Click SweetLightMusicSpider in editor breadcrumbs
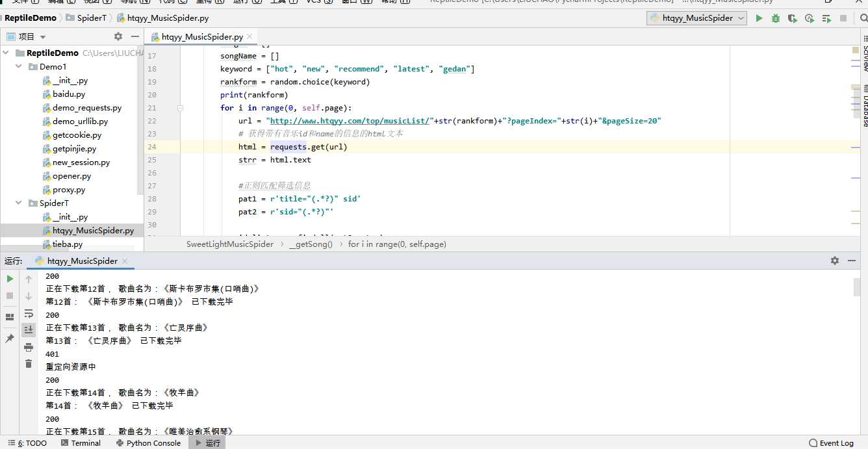The height and width of the screenshot is (449, 868). pos(230,244)
